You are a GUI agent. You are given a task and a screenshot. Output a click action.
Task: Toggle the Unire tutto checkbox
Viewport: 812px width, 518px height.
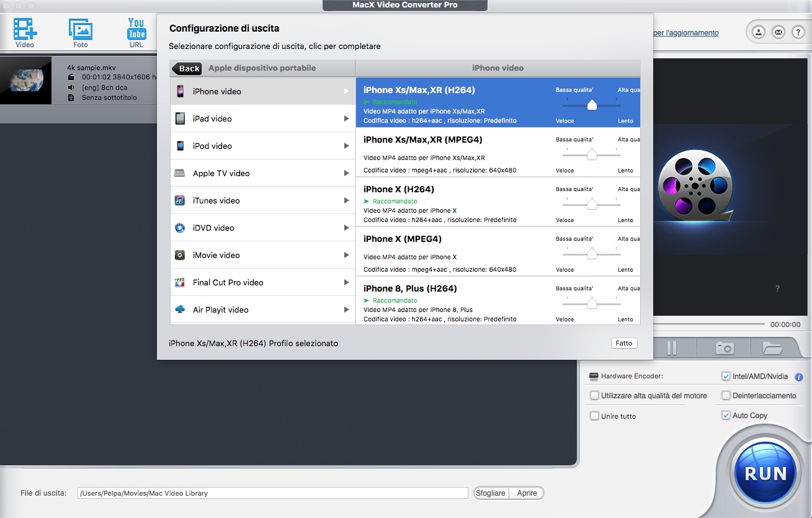[595, 416]
